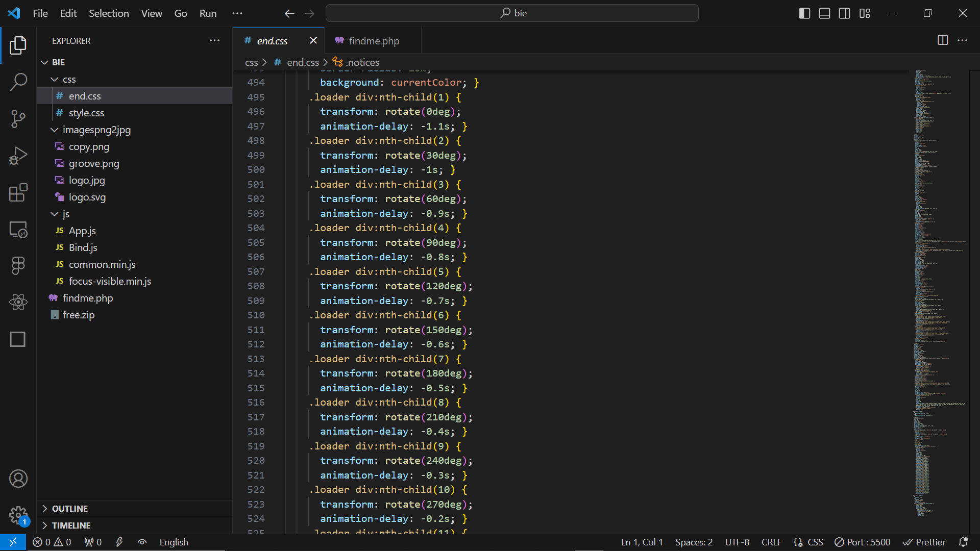Toggle the bottom panel layout button
Screen dimensions: 980x551
pos(824,13)
